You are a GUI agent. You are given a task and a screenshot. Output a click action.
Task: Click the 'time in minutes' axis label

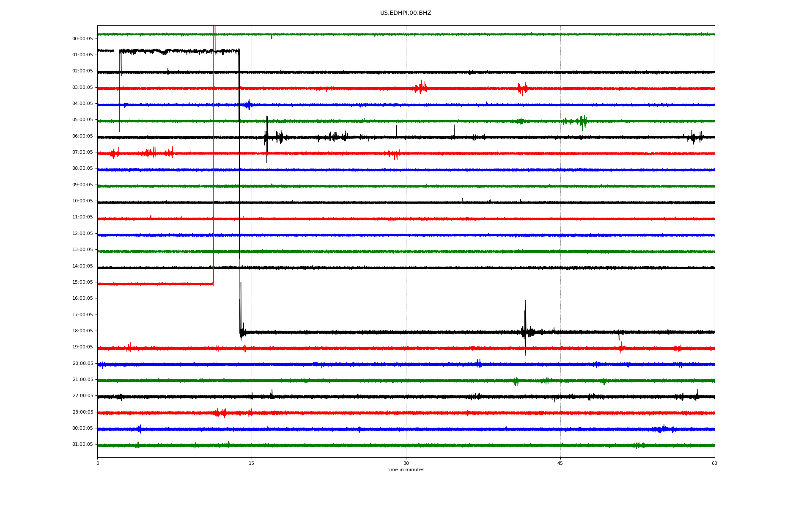406,469
